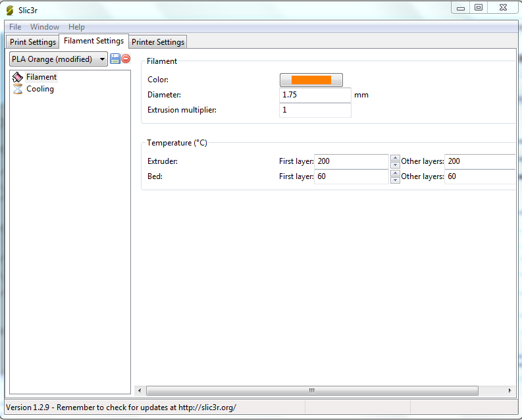Image resolution: width=522 pixels, height=420 pixels.
Task: Click the "Color:" label
Action: [158, 80]
